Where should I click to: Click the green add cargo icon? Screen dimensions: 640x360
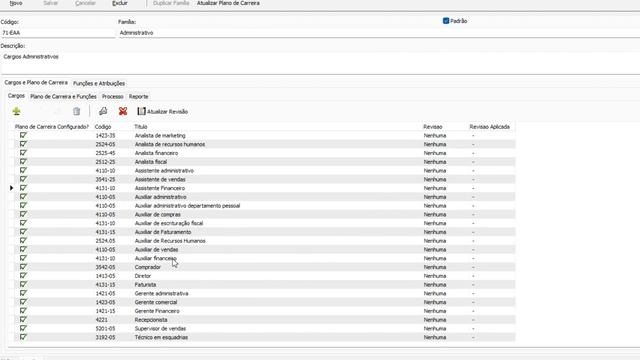click(x=16, y=111)
